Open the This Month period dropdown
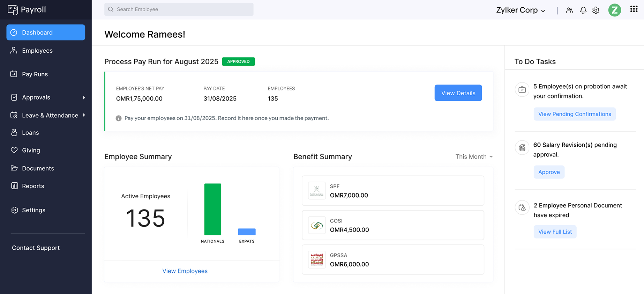644x294 pixels. [x=474, y=157]
